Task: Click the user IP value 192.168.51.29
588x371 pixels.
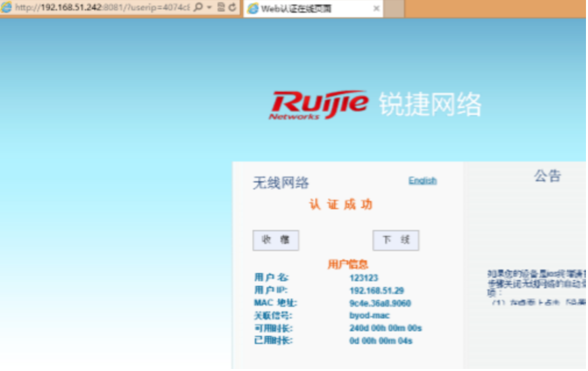Action: click(376, 291)
